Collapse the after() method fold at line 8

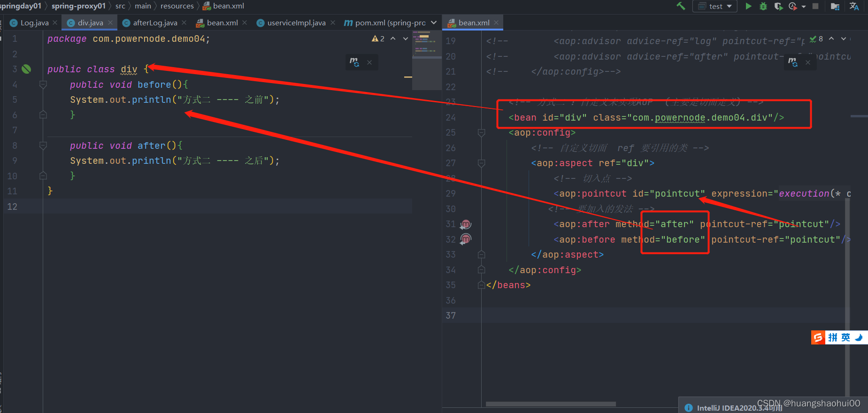[43, 145]
